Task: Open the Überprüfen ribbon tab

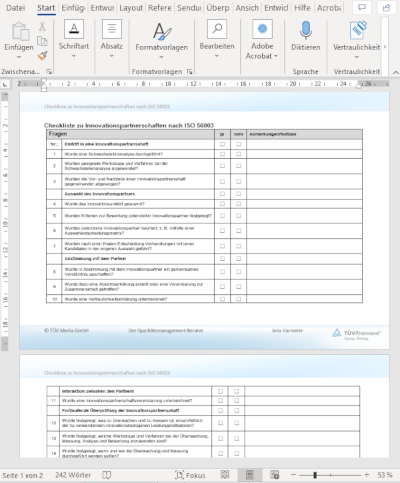Action: [x=218, y=8]
